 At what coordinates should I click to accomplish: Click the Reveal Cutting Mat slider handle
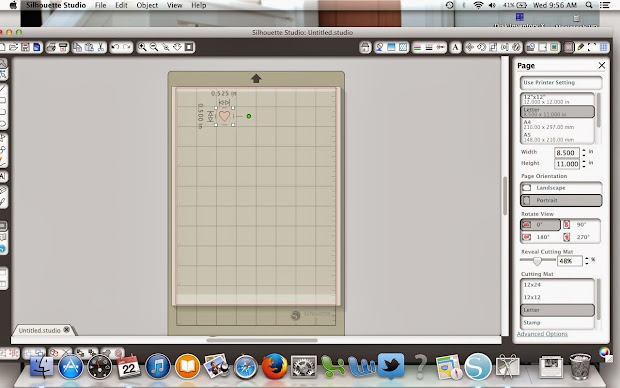click(537, 261)
